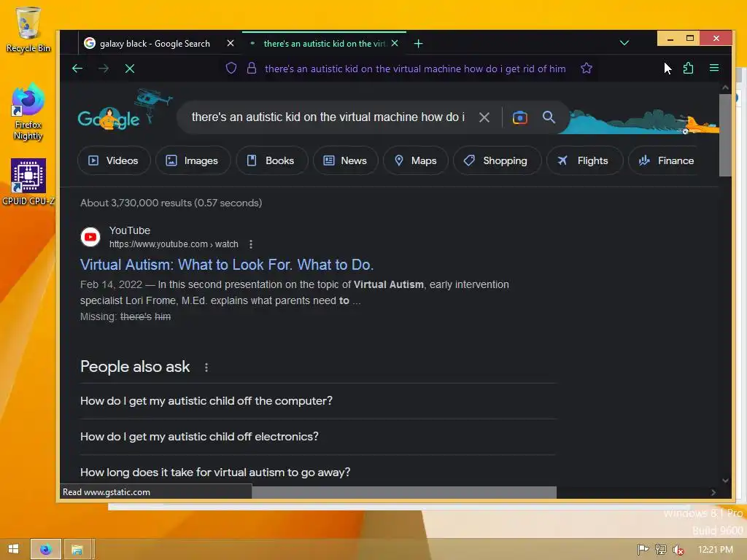The image size is (747, 560).
Task: Filter results by Books
Action: click(271, 160)
